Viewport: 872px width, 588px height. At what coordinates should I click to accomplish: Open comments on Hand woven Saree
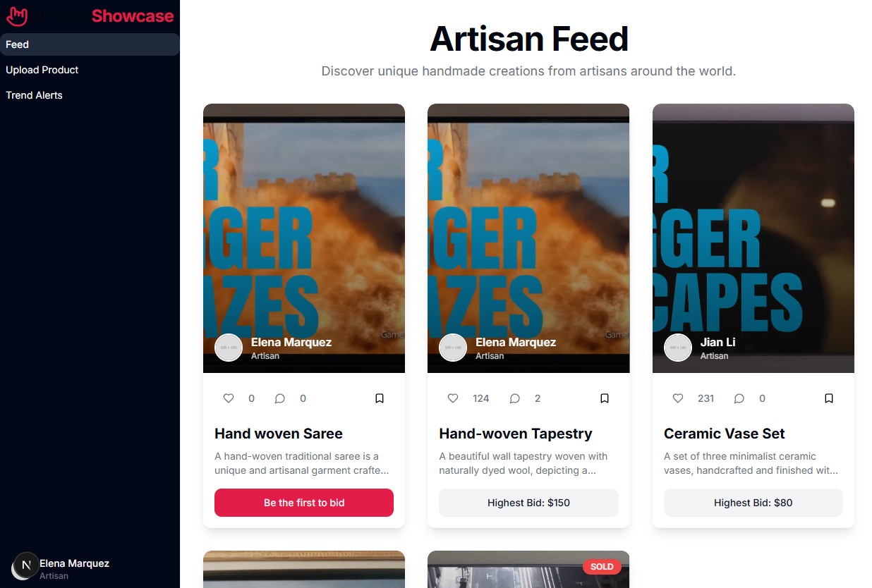coord(279,398)
